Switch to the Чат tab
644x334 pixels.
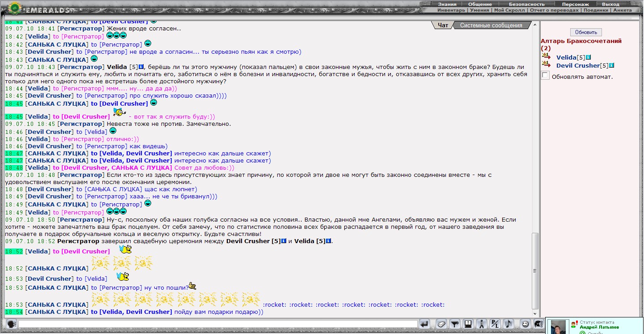443,26
